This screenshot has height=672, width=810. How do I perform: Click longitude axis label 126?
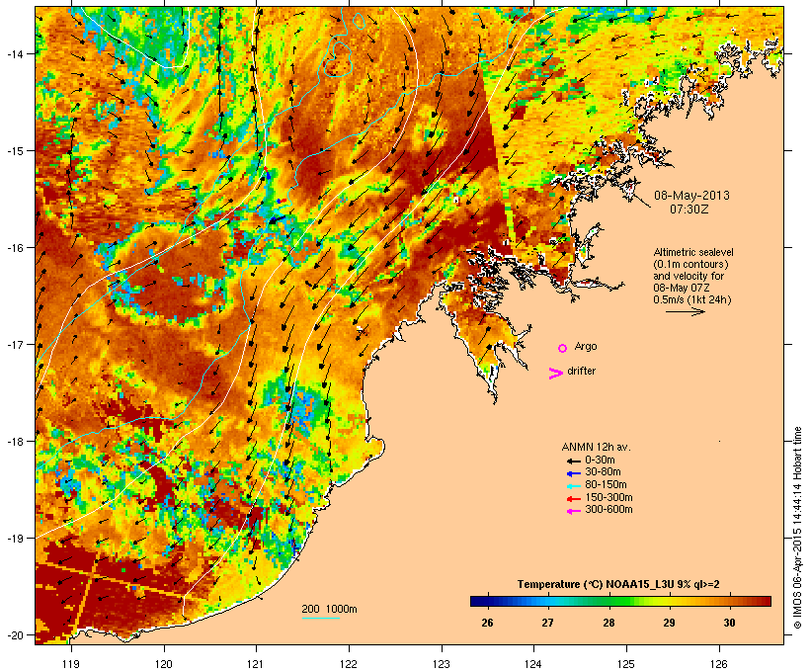coord(719,664)
